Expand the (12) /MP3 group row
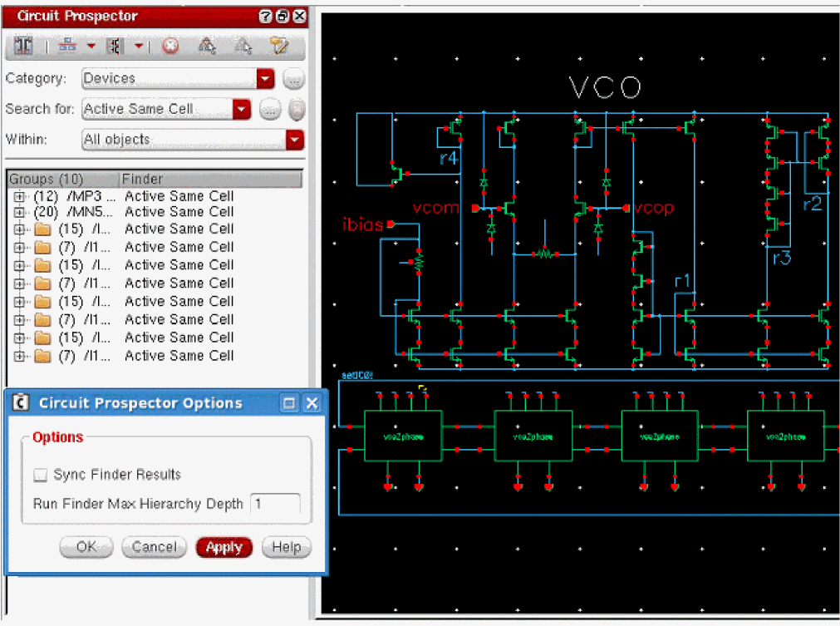Viewport: 840px width, 626px height. pos(19,197)
